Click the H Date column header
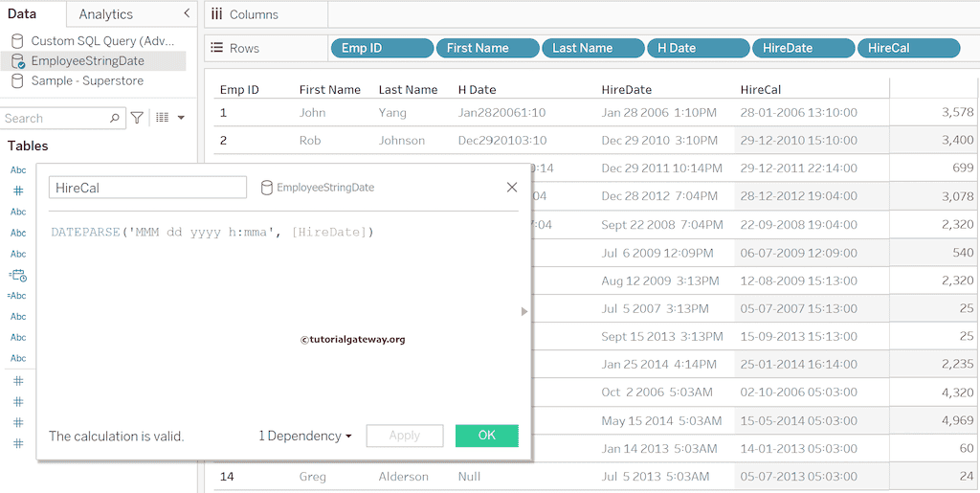980x493 pixels. coord(477,90)
